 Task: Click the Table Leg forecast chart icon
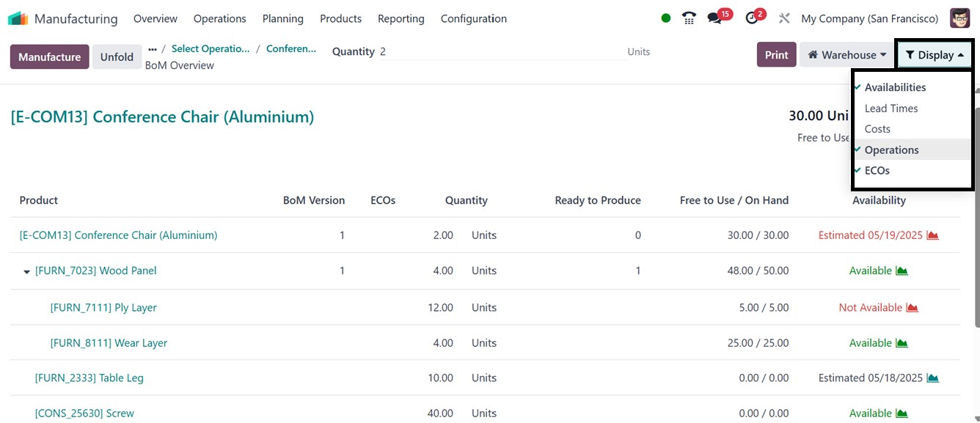click(x=933, y=378)
